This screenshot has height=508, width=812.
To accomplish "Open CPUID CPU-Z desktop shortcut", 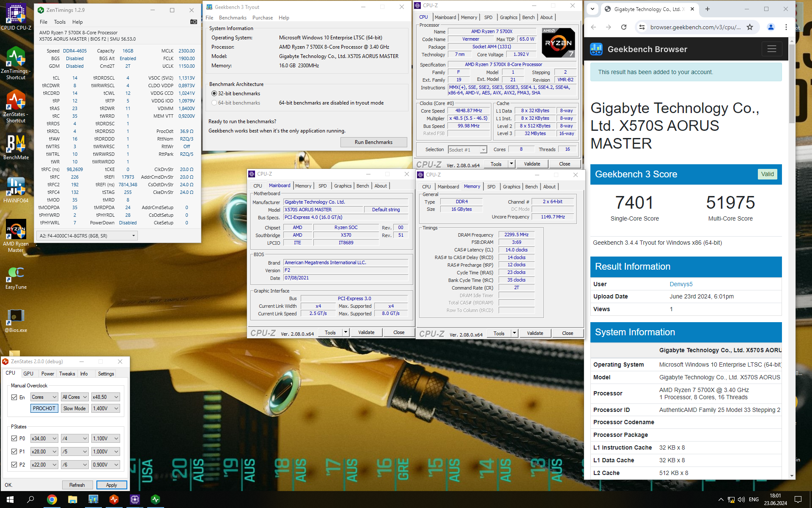I will (16, 17).
